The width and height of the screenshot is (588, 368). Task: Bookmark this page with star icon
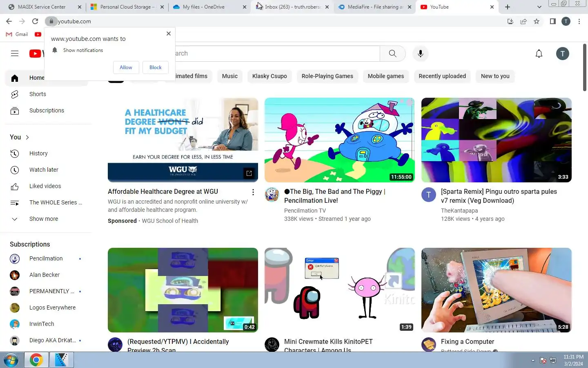coord(537,21)
